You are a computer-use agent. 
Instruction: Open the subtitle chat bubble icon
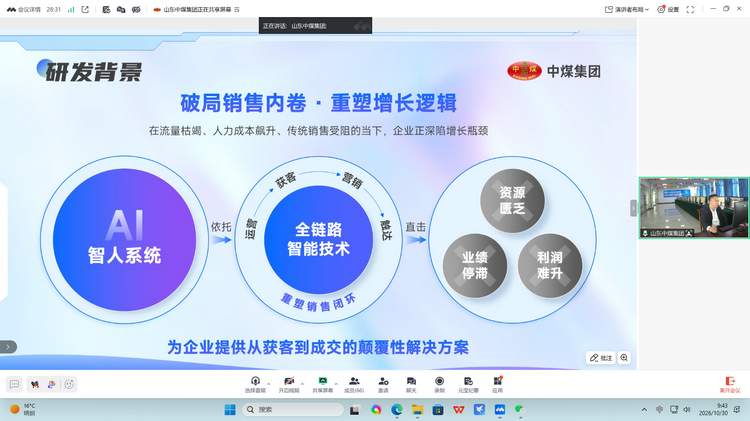[x=14, y=384]
